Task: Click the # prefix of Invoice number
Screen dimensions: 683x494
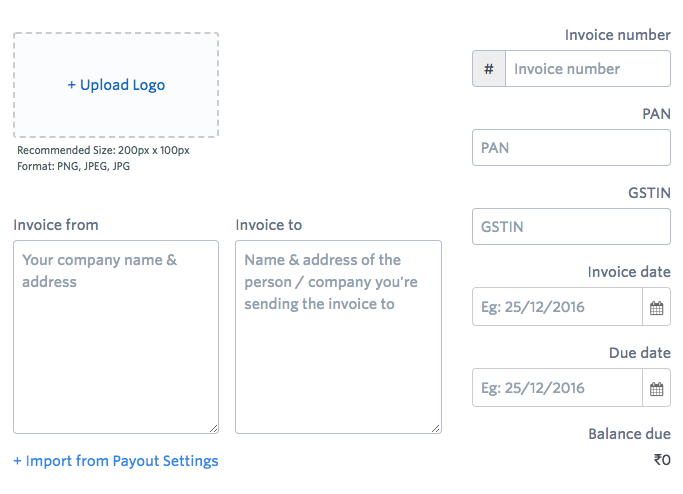Action: tap(489, 69)
